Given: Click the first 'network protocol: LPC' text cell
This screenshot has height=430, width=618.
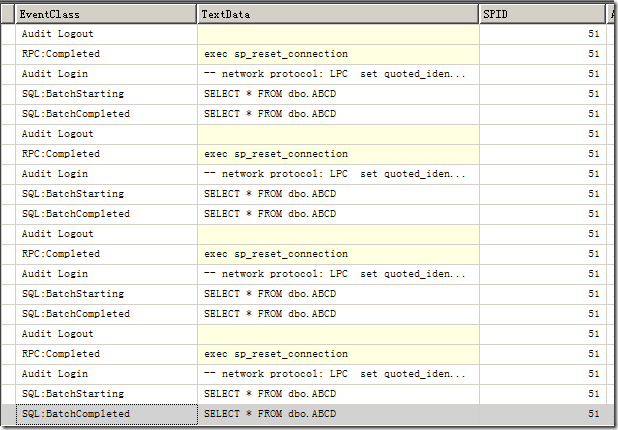Looking at the screenshot, I should [x=334, y=74].
